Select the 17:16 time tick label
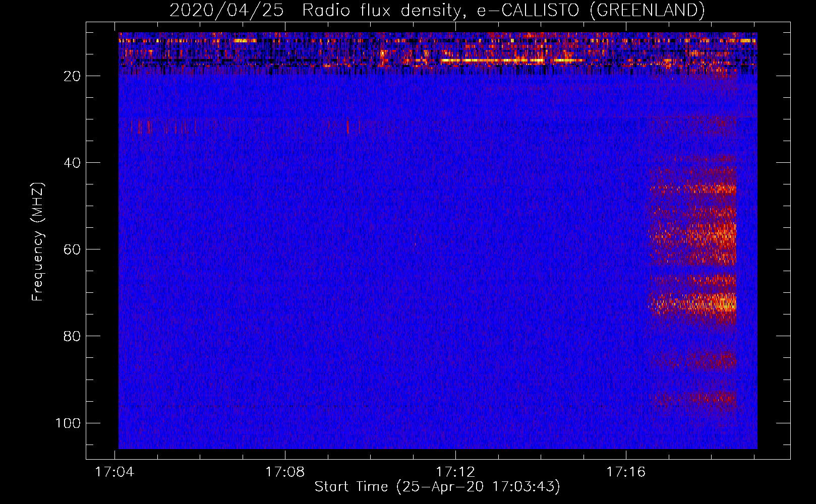 [626, 472]
